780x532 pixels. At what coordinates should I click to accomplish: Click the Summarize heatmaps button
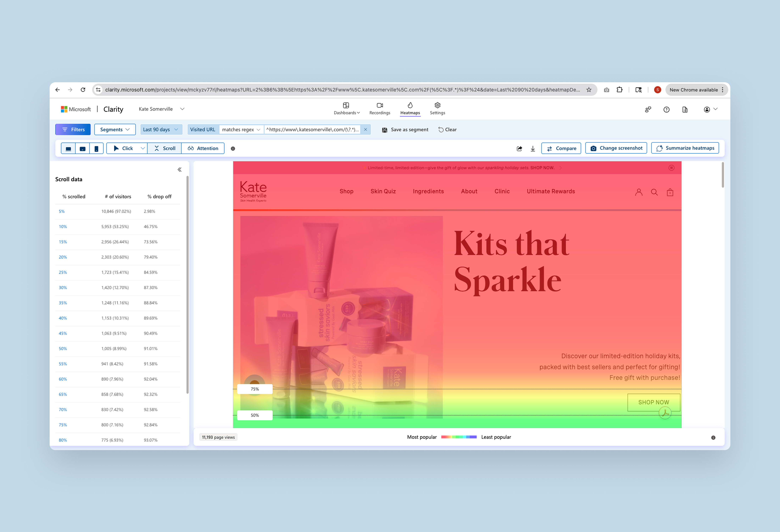[x=685, y=148]
